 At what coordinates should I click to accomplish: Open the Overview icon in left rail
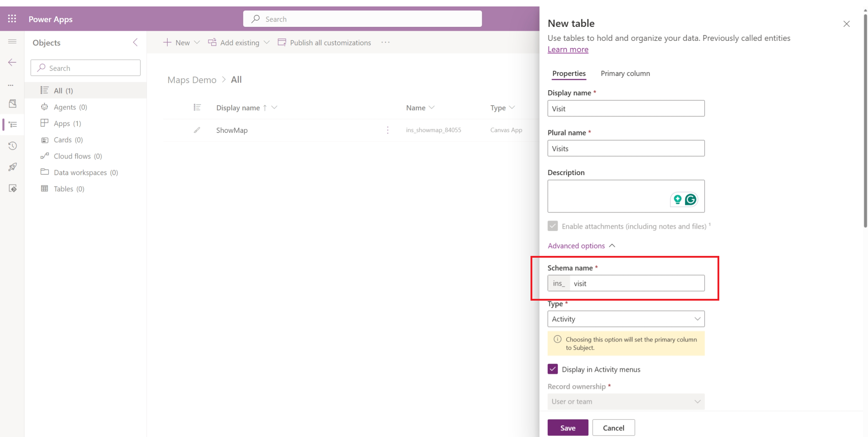click(x=13, y=103)
